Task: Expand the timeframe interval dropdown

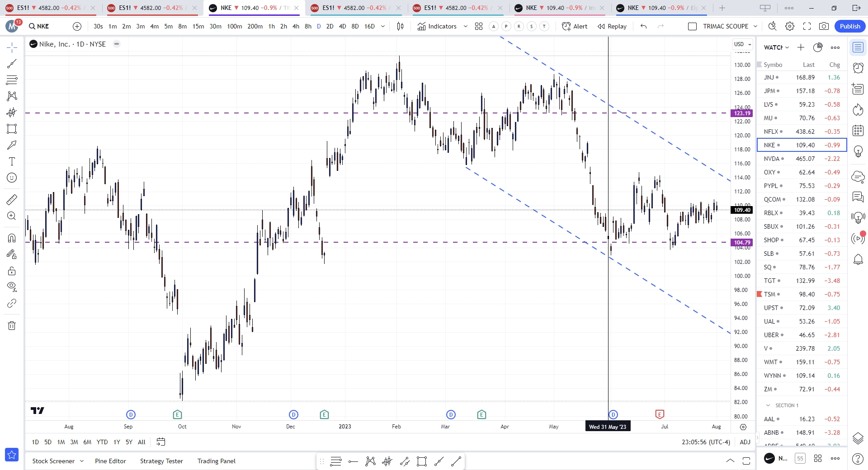Action: [383, 26]
